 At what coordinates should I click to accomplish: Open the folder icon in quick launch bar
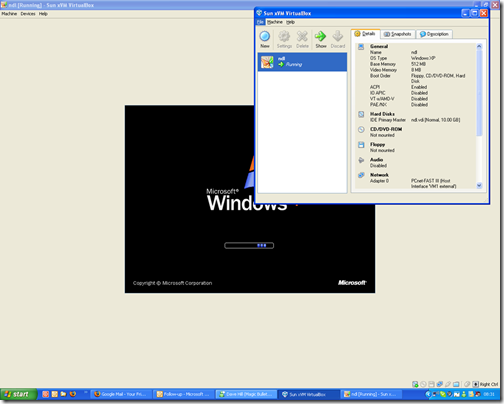click(63, 394)
